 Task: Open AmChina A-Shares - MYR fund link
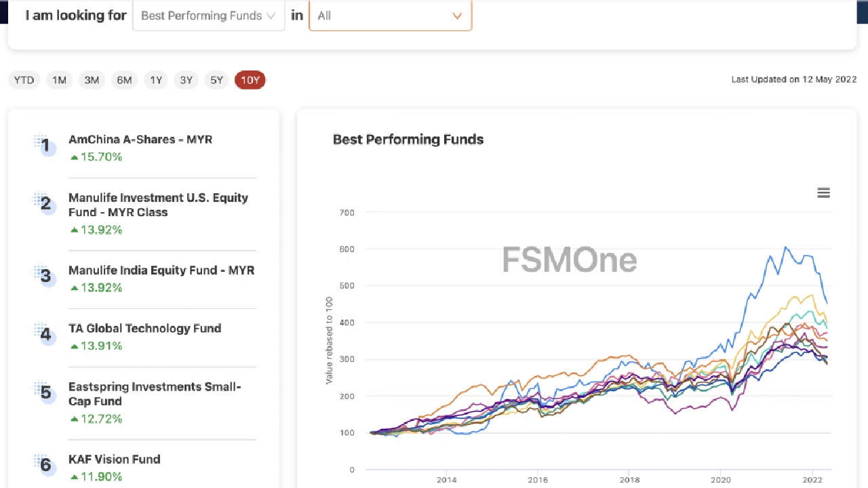[x=140, y=140]
